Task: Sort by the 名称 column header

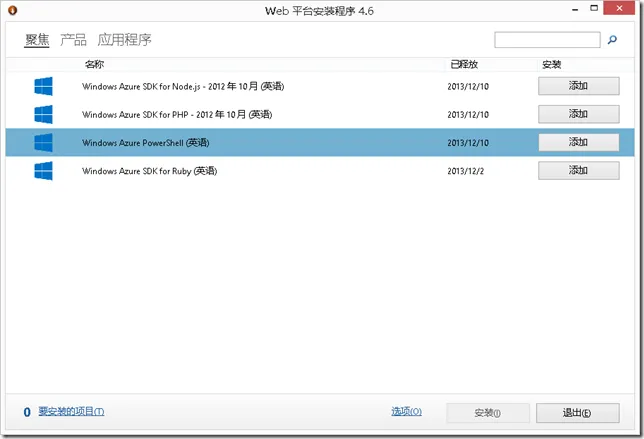Action: [94, 64]
